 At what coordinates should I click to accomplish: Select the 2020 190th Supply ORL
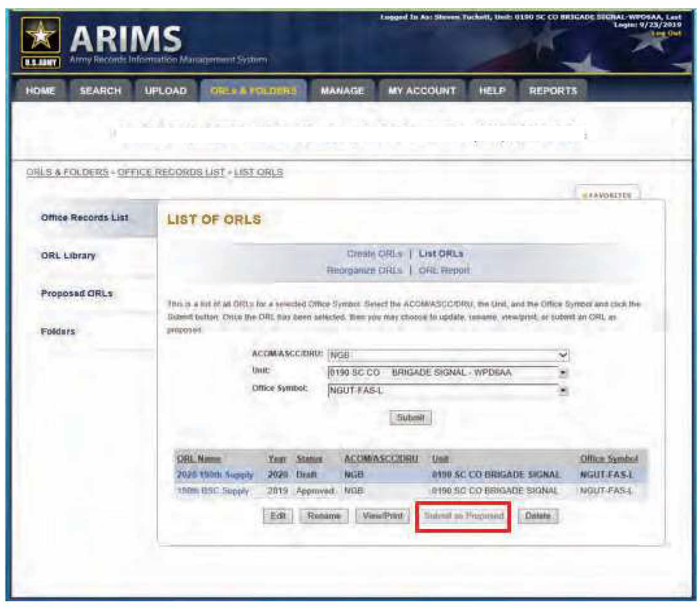pos(215,475)
